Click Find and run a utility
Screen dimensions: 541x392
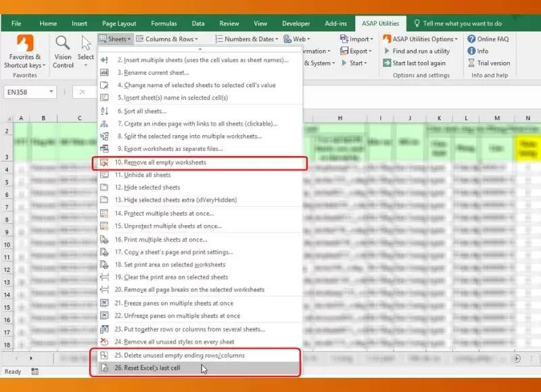coord(417,51)
